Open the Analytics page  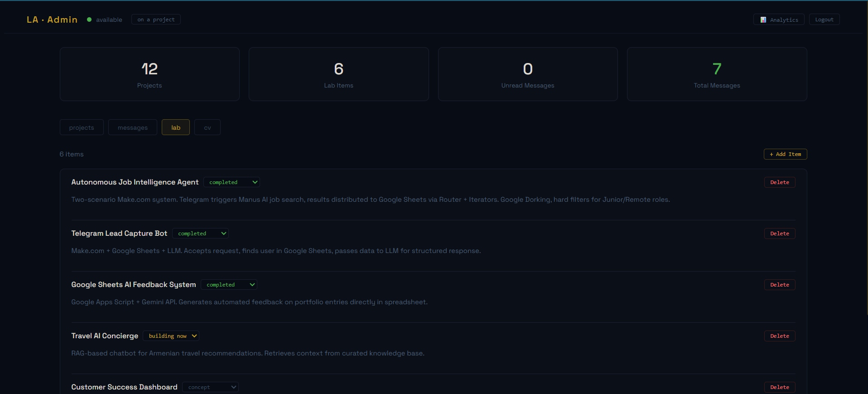[778, 19]
